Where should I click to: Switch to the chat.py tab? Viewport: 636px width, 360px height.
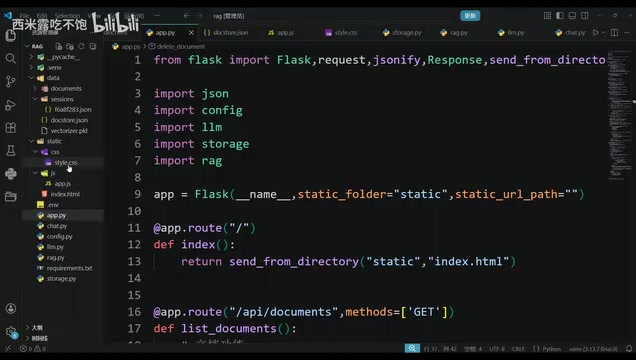[569, 32]
